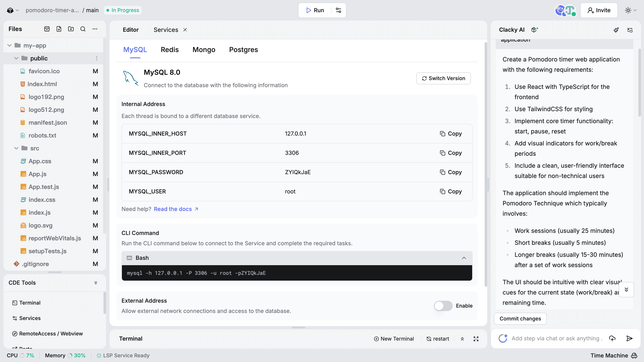Click the services panel vertical scrollbar
Viewport: 644px width, 362px height.
486,165
